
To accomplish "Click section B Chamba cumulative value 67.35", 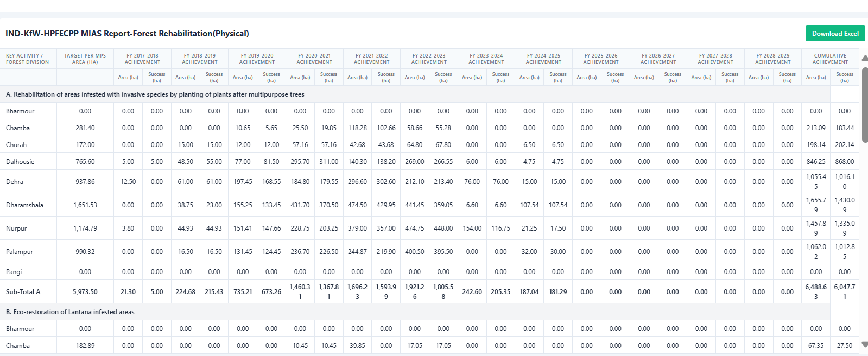I will tap(816, 346).
